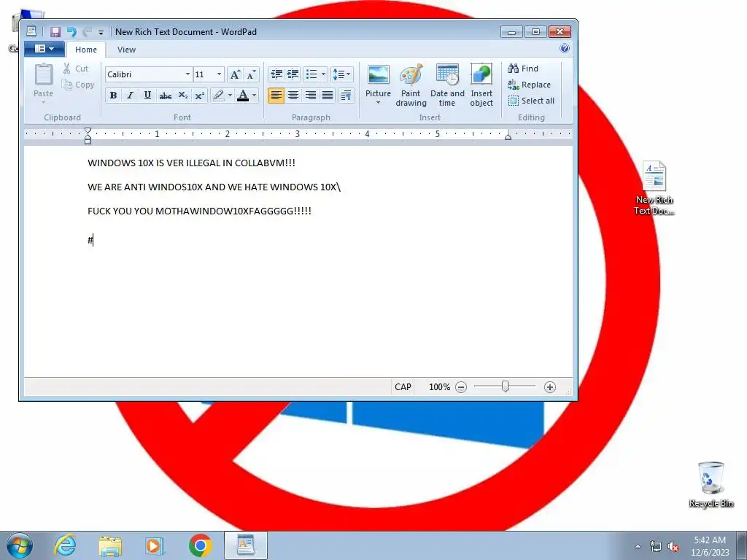Viewport: 747px width, 560px height.
Task: Open the line spacing dropdown
Action: click(x=341, y=74)
